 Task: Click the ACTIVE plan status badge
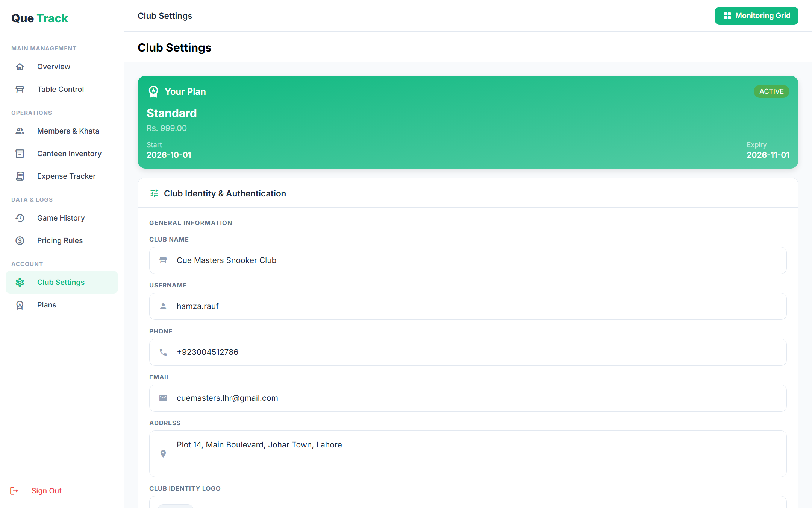point(771,91)
